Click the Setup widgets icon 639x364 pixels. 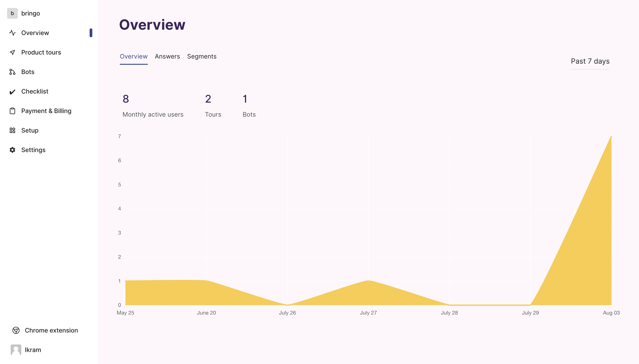(12, 131)
